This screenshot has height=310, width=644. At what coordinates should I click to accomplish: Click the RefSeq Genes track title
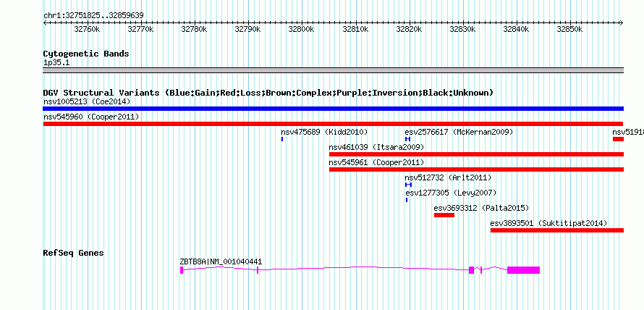(74, 253)
